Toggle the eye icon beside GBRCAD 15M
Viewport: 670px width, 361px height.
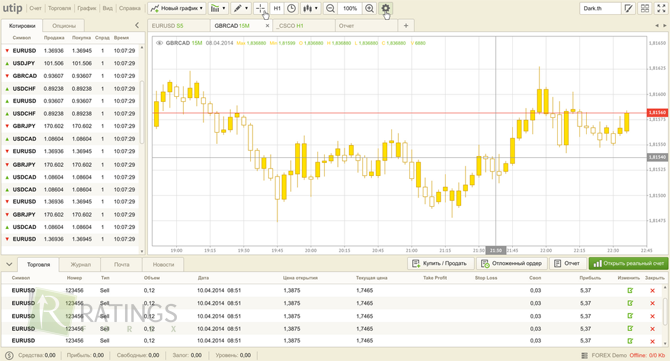pos(159,43)
